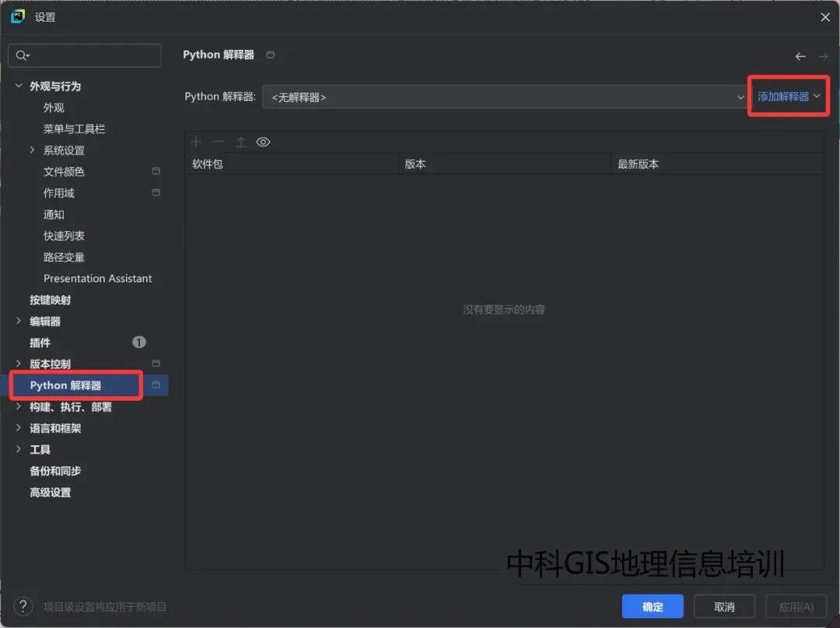The height and width of the screenshot is (628, 840).
Task: Click the 版本 column header
Action: [x=506, y=164]
